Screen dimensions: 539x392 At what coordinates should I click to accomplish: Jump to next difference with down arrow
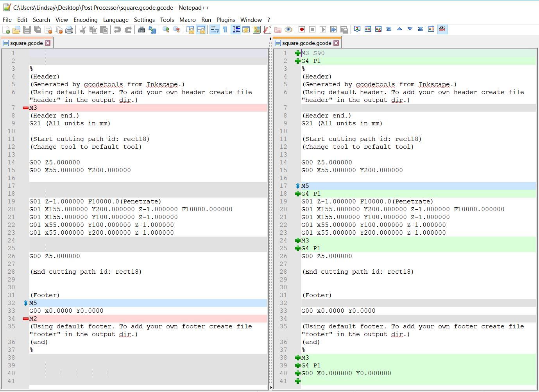pos(410,29)
